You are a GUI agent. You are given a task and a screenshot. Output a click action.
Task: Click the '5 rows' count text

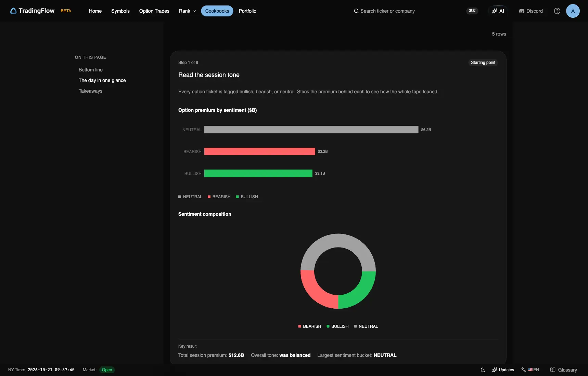click(x=499, y=34)
